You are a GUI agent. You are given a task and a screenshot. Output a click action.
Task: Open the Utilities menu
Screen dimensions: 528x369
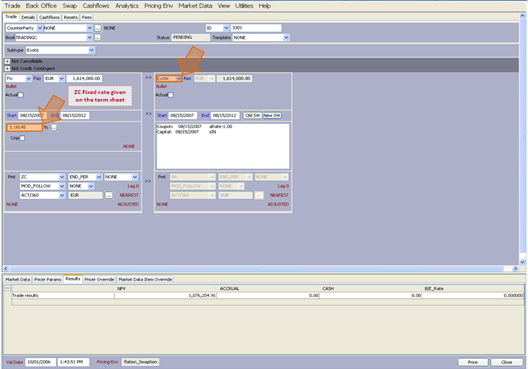[x=244, y=6]
